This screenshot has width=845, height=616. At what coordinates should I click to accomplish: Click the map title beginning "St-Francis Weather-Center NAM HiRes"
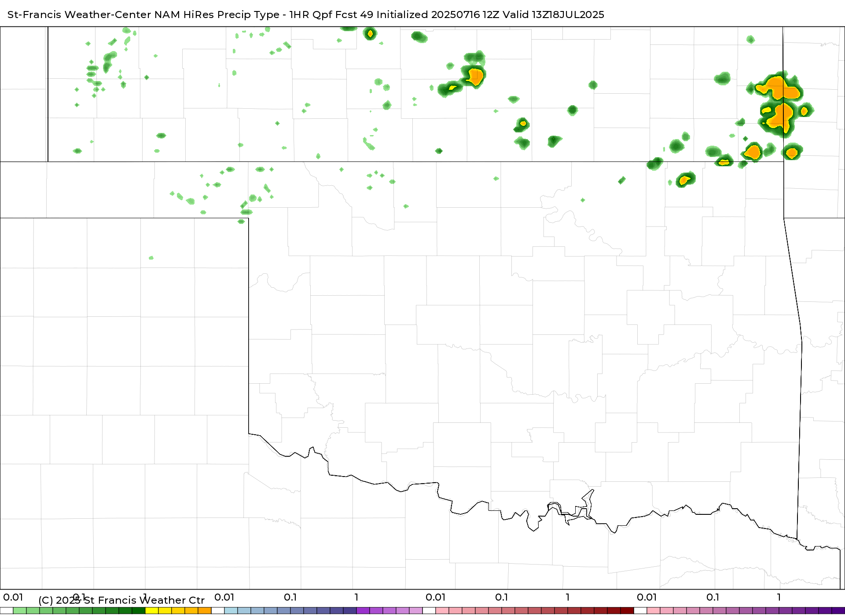coord(306,15)
